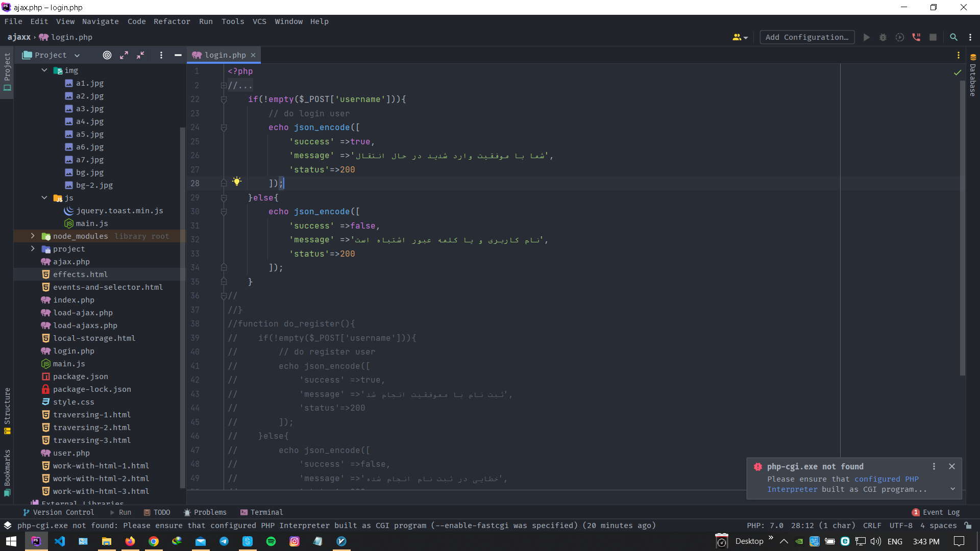The height and width of the screenshot is (551, 980).
Task: Toggle the Bookmarks side panel button
Action: [x=7, y=473]
